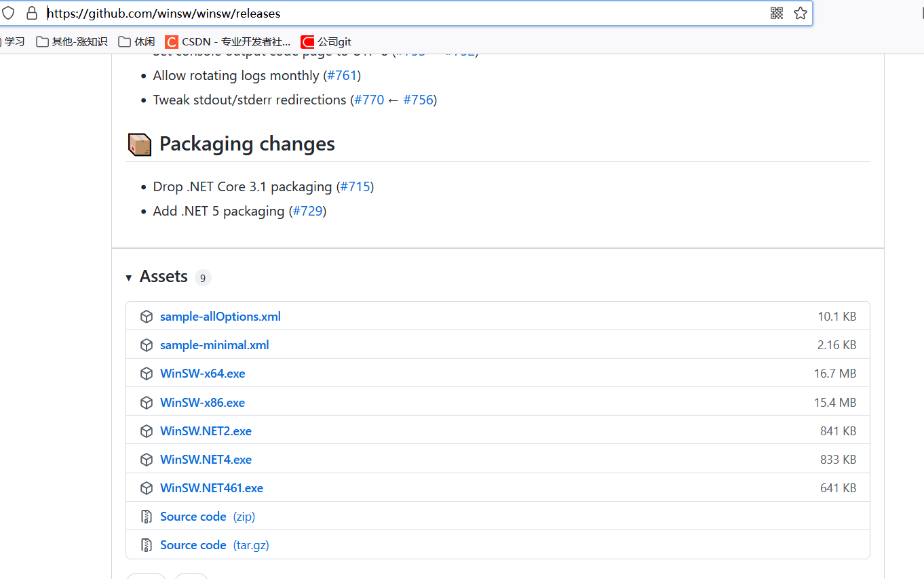Open pull request #729

point(307,211)
